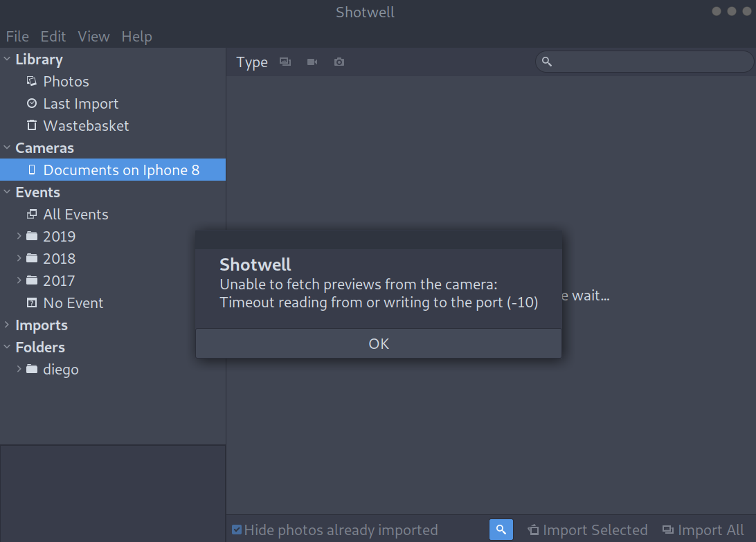
Task: Expand the 2019 events folder
Action: 19,236
